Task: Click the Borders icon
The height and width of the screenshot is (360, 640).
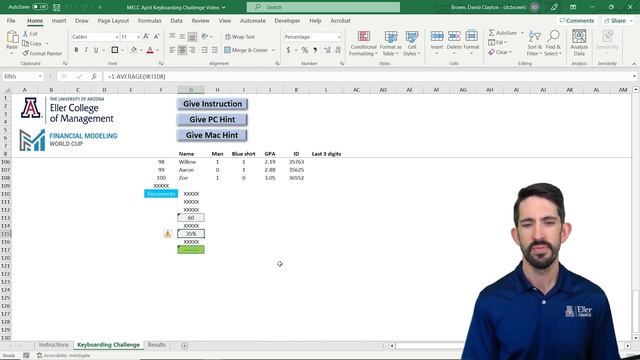Action: (115, 50)
